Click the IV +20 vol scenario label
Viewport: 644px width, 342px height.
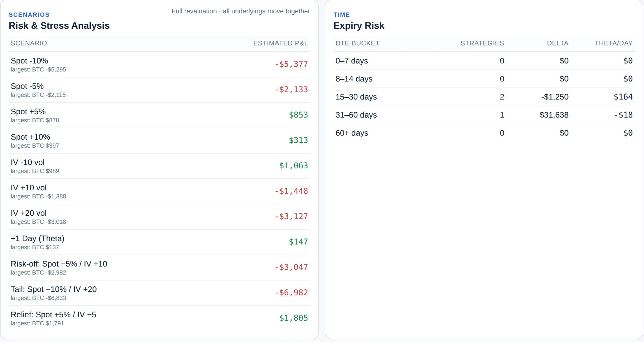tap(28, 213)
